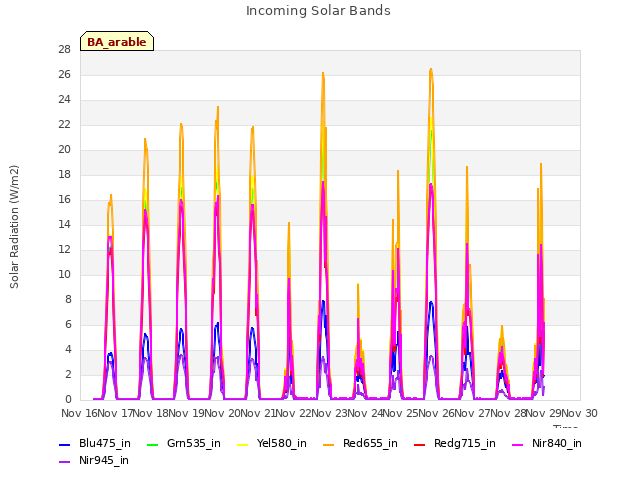
Task: Click the green Grn535_in legend swatch
Action: click(152, 444)
